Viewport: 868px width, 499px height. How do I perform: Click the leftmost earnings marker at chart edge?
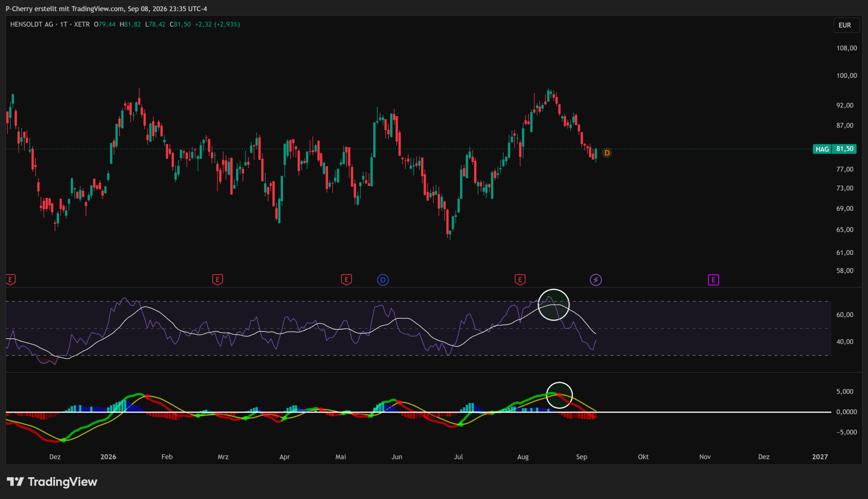[10, 280]
